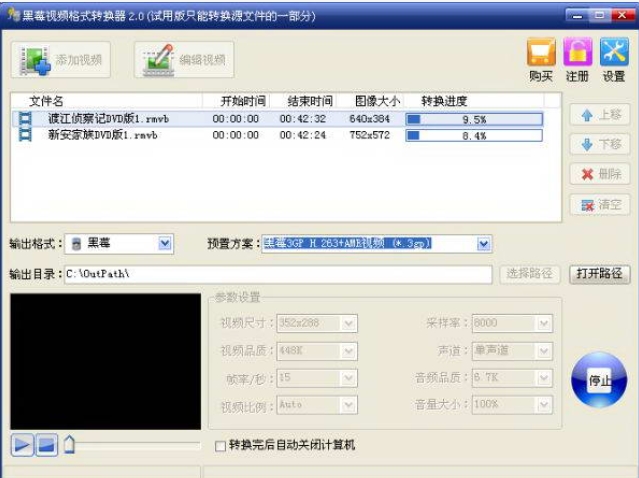Select the film icon of 新安家族DVD版1.rmvb
Viewport: 639px width, 478px height.
[25, 135]
